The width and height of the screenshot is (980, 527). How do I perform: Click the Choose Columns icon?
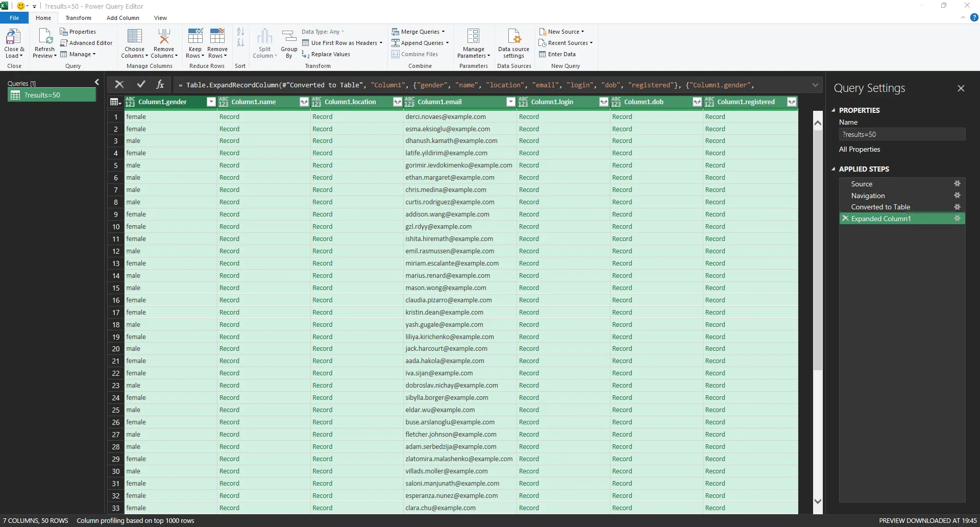[135, 37]
